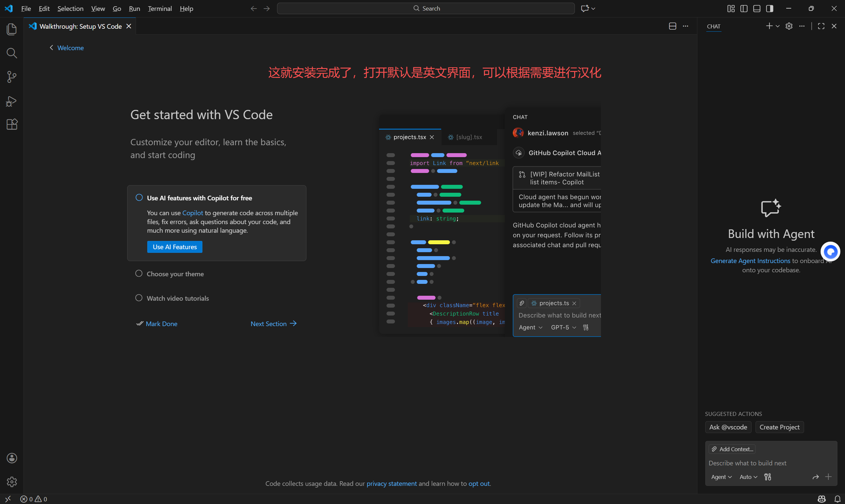
Task: Open chat panel More Actions ellipsis
Action: [x=802, y=26]
